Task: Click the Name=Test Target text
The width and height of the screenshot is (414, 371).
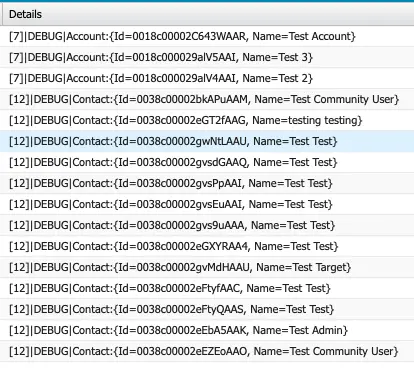Action: coord(302,267)
